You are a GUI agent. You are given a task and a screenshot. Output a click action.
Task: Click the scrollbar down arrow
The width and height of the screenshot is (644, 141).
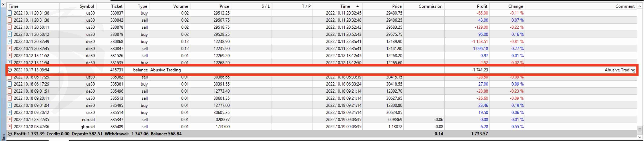point(640,137)
